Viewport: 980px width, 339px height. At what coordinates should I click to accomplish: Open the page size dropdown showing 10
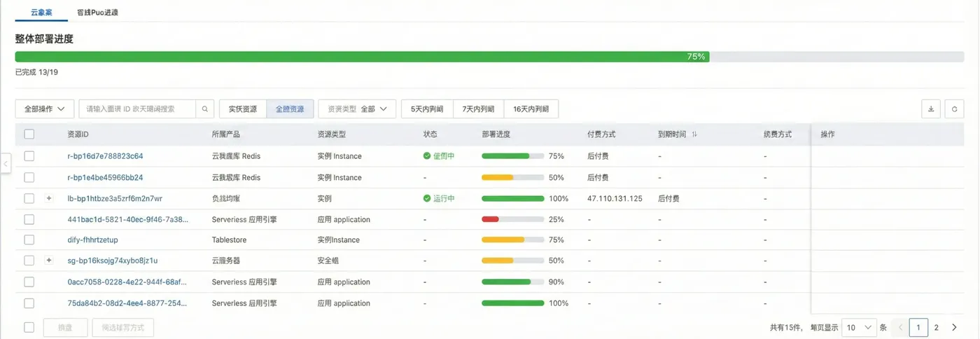click(x=858, y=327)
